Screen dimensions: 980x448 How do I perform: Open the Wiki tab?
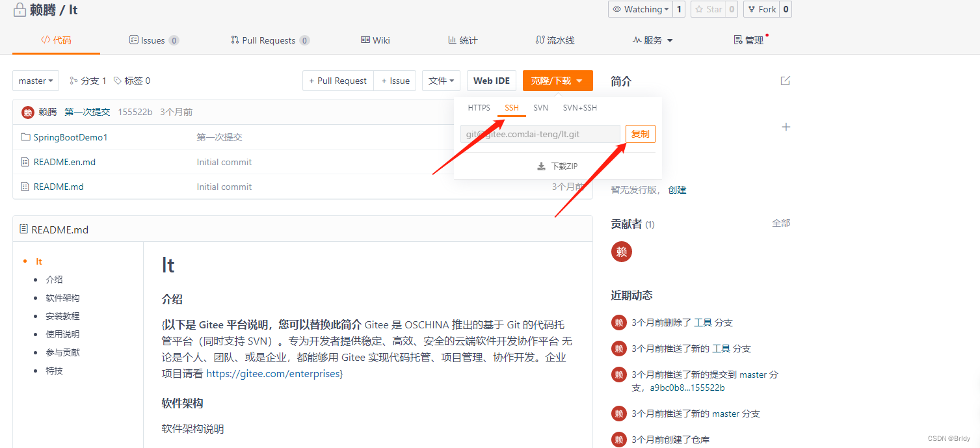pyautogui.click(x=375, y=40)
